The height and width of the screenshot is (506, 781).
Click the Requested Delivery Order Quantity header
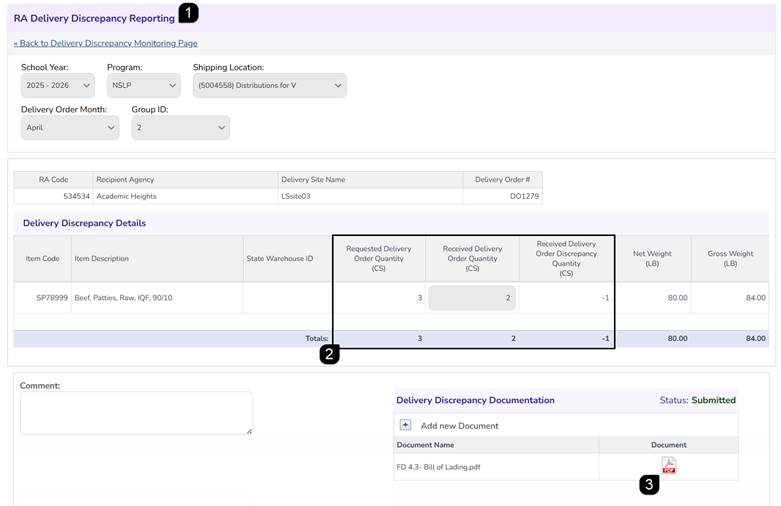coord(379,258)
